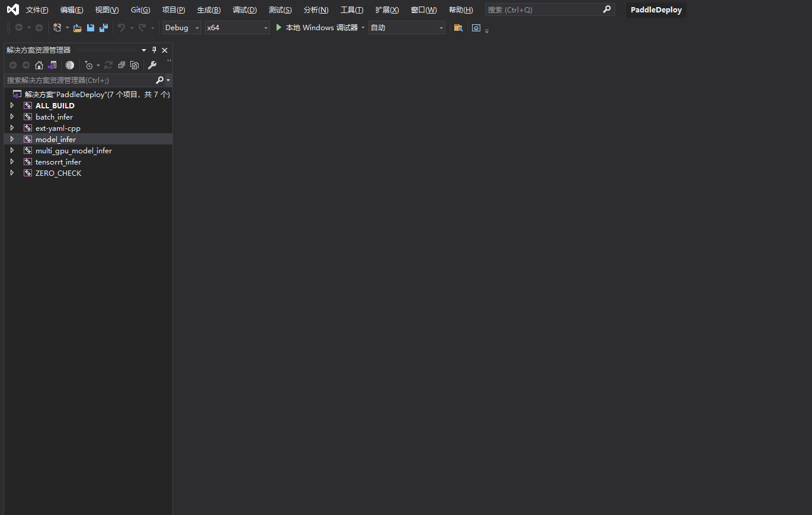Open the 调试(D) Debug menu

tap(245, 10)
